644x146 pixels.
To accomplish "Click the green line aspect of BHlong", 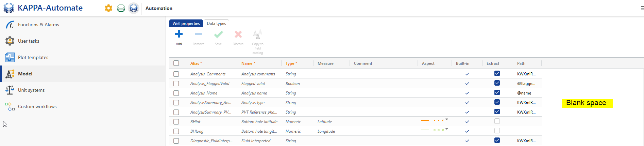I will tap(425, 130).
